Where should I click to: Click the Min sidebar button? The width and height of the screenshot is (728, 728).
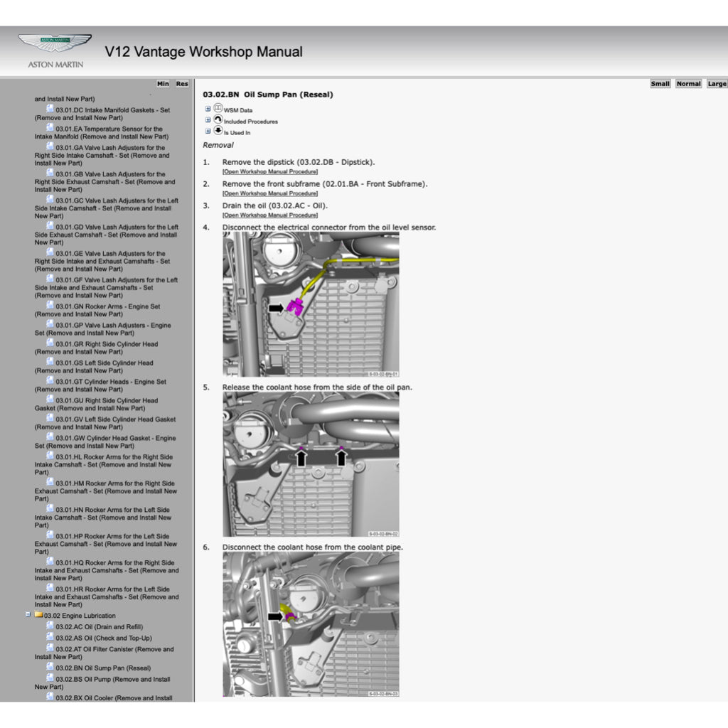pyautogui.click(x=164, y=83)
